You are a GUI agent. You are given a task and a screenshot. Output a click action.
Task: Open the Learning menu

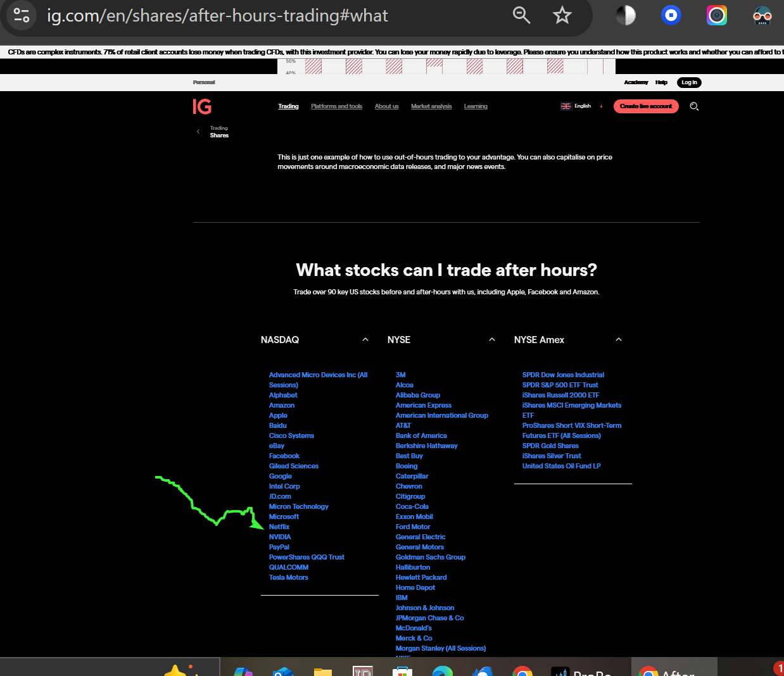point(476,106)
